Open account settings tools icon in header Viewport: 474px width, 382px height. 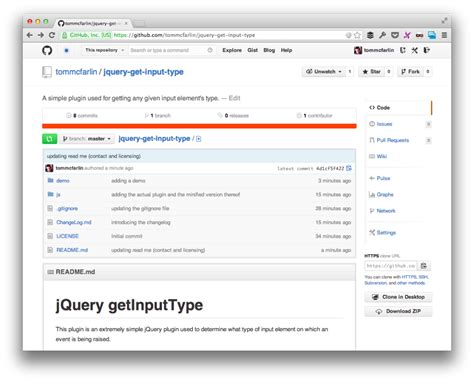pos(414,50)
